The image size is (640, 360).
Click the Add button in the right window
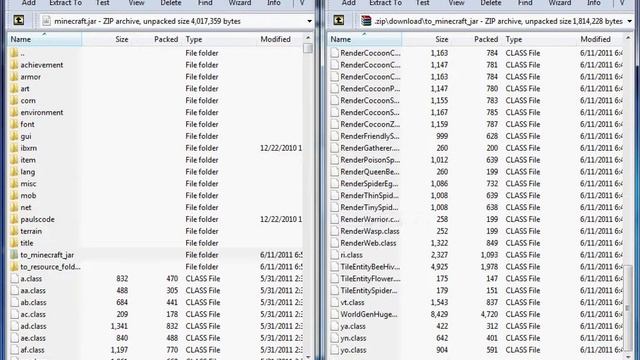tap(348, 3)
